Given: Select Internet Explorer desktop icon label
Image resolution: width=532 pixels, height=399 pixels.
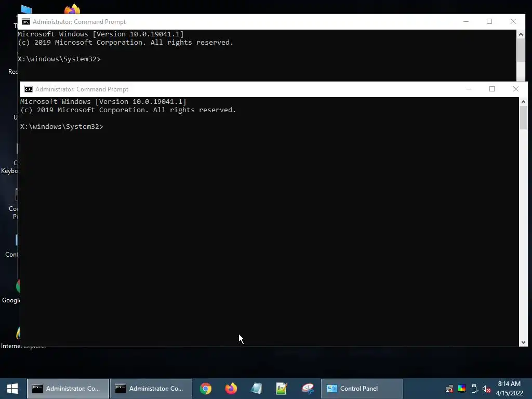Looking at the screenshot, I should [23, 346].
